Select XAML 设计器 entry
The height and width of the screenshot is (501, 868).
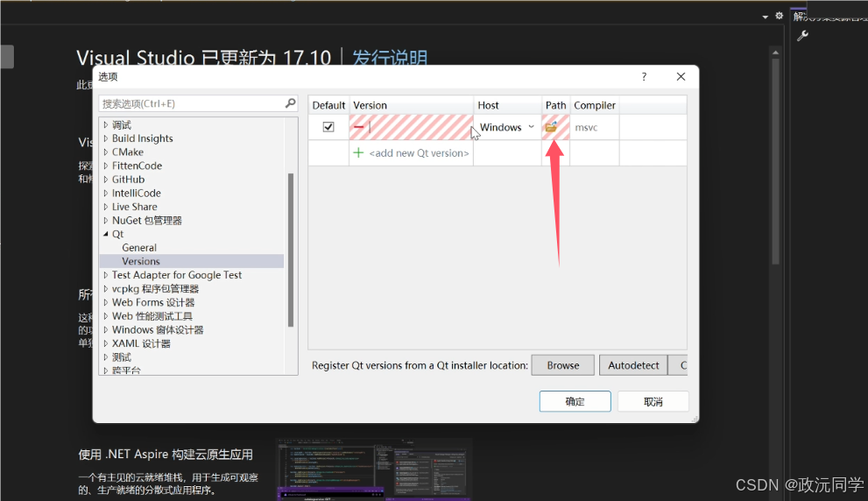[141, 343]
